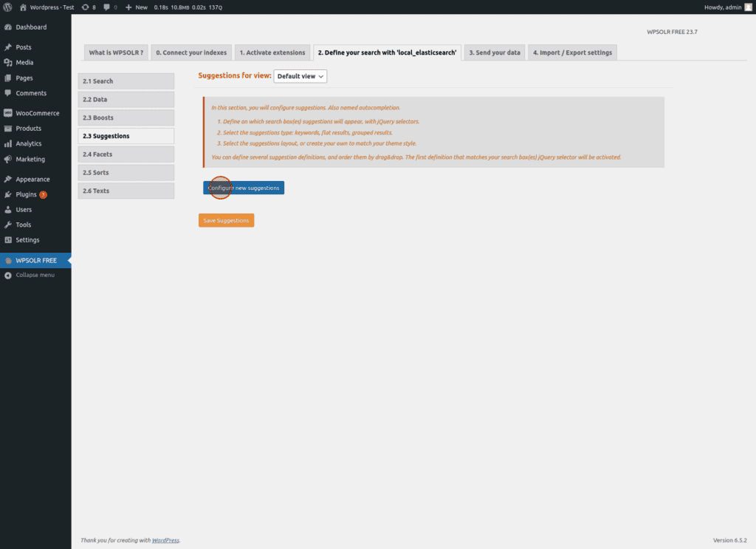Click the Analytics bar chart icon
756x549 pixels.
click(7, 144)
